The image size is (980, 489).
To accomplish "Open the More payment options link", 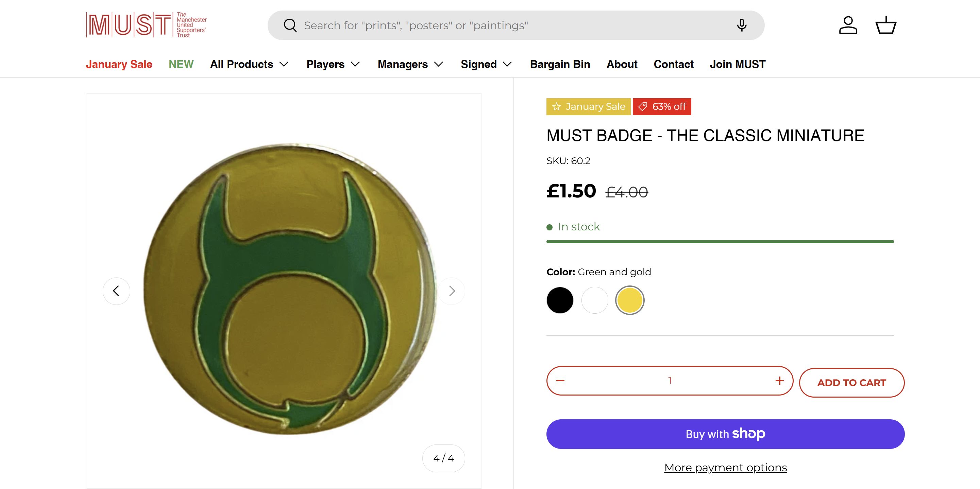I will 726,467.
